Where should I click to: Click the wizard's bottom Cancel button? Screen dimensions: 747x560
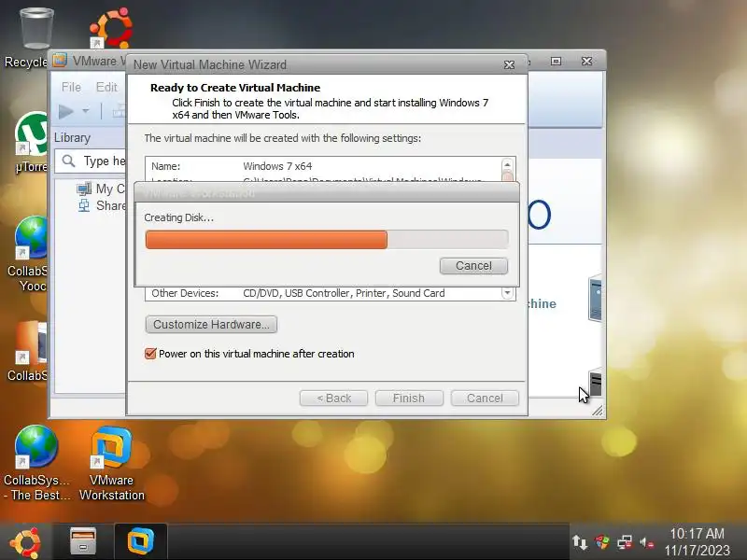coord(485,399)
